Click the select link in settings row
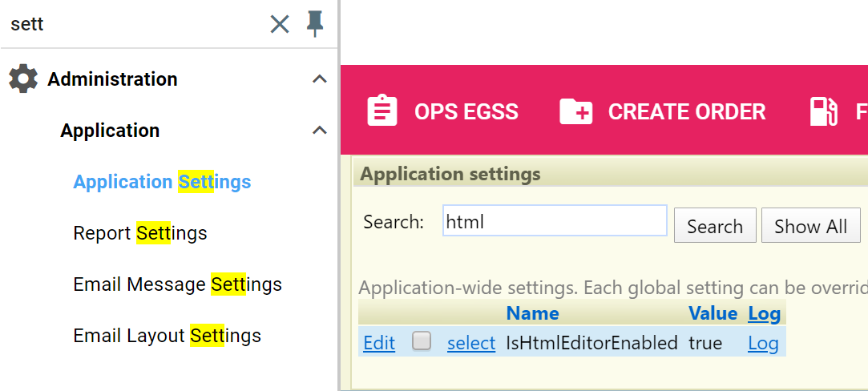 click(x=471, y=343)
